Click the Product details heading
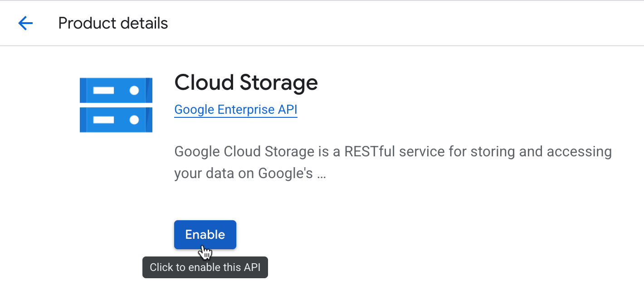Viewport: 644px width, 290px height. click(x=112, y=23)
